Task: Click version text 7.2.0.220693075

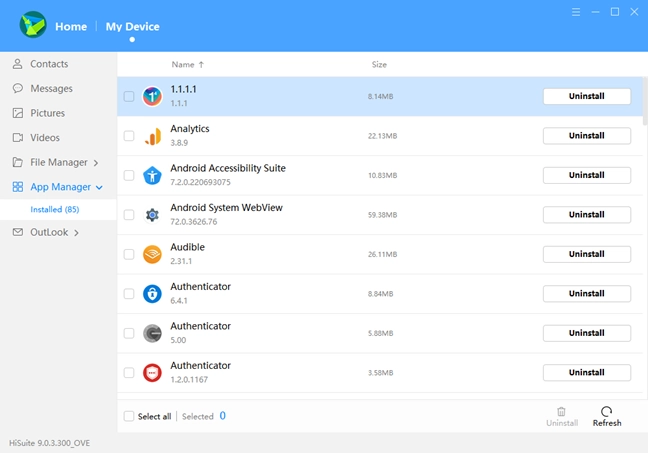Action: click(x=200, y=182)
